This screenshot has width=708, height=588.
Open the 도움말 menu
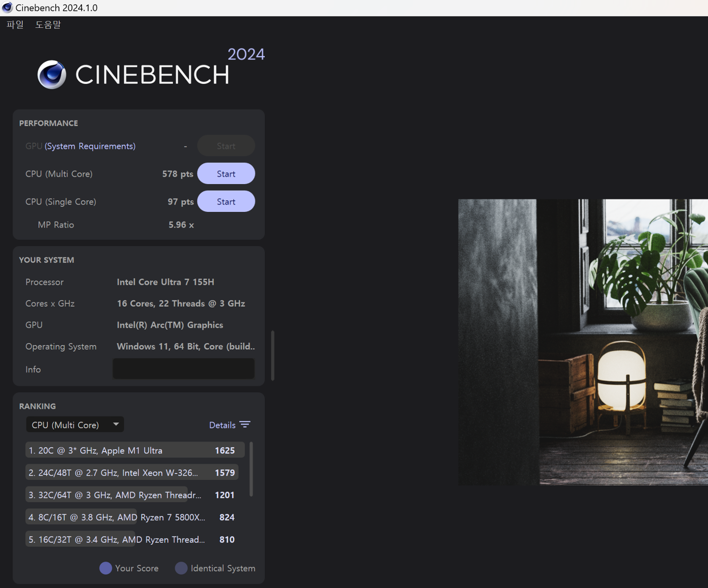pyautogui.click(x=48, y=25)
